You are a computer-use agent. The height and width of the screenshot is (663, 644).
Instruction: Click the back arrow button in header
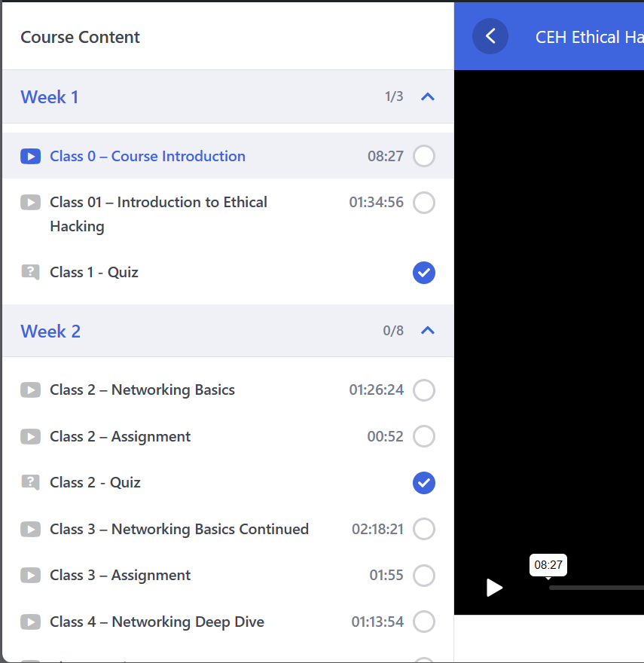(490, 36)
